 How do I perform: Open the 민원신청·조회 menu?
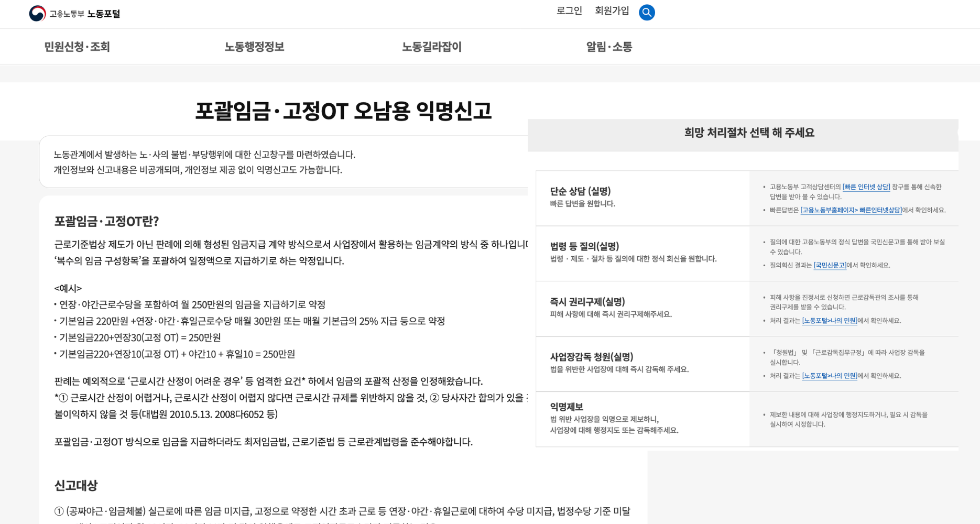77,47
